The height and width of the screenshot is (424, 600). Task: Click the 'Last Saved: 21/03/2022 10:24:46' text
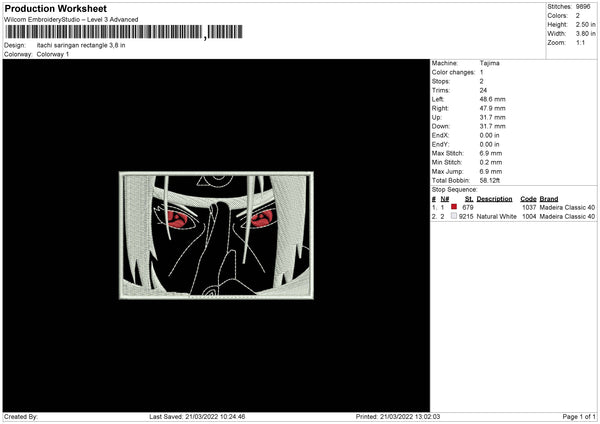(x=197, y=416)
